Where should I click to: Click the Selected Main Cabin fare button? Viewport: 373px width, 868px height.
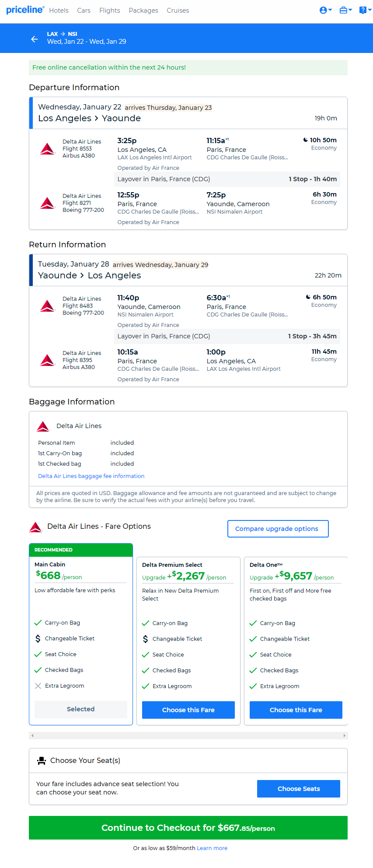click(x=81, y=709)
